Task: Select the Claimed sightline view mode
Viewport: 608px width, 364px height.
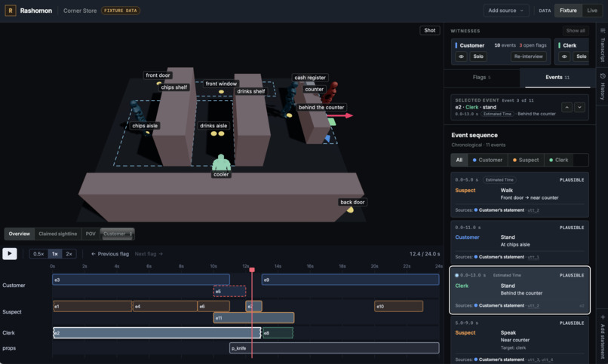Action: [58, 234]
